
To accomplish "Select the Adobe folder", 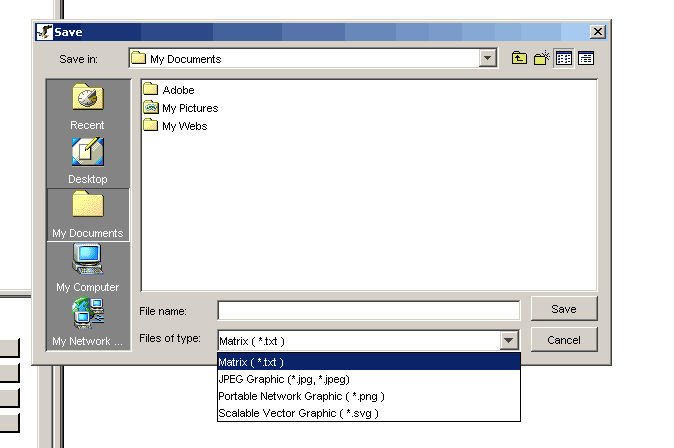I will tap(177, 90).
